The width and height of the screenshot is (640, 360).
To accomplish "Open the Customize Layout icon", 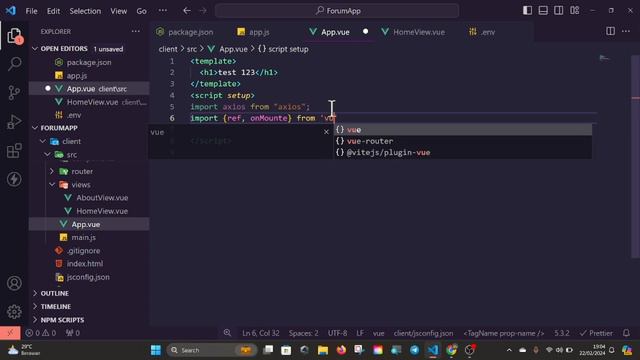I will point(575,11).
